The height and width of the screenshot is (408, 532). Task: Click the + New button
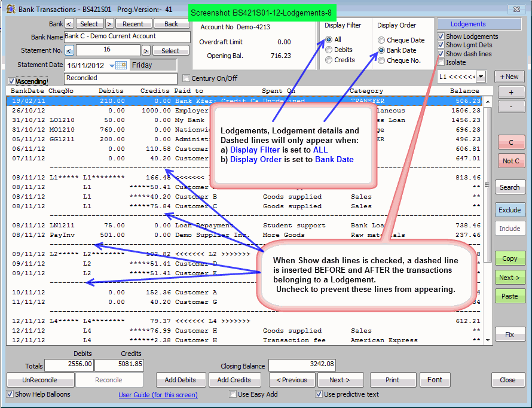click(509, 77)
